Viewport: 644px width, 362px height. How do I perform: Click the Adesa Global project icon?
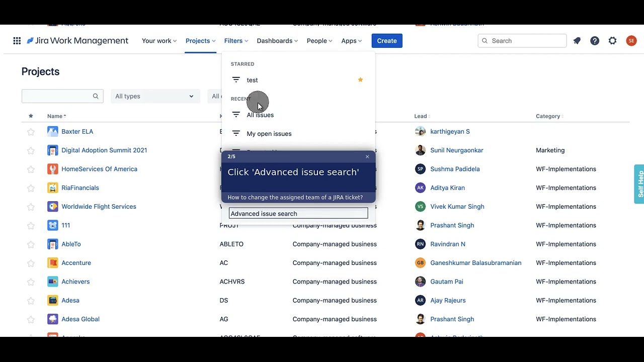point(53,319)
